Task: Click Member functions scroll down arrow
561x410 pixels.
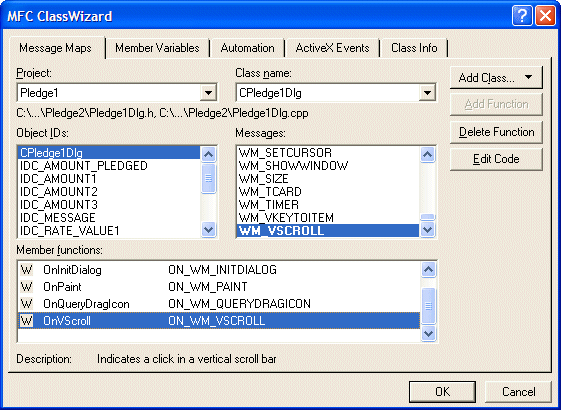Action: (x=428, y=333)
